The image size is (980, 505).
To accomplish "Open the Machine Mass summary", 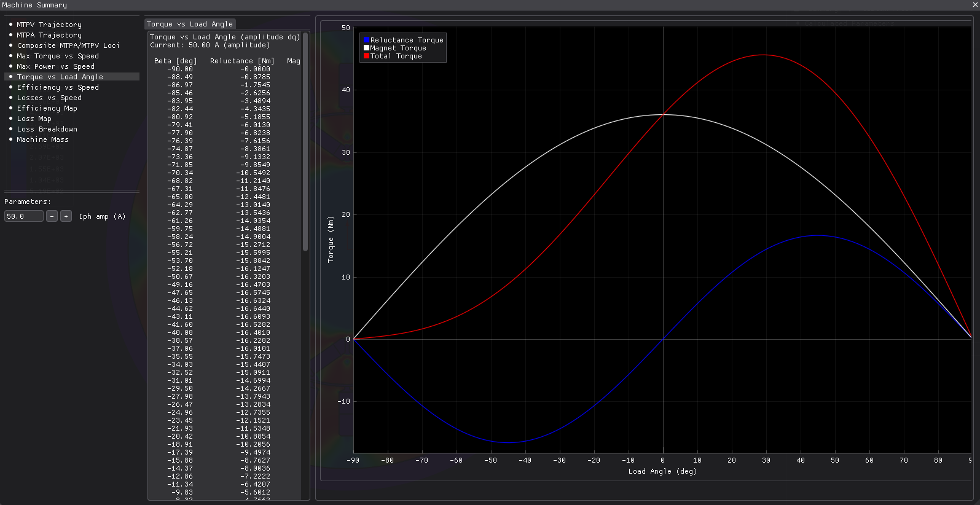I will (43, 139).
